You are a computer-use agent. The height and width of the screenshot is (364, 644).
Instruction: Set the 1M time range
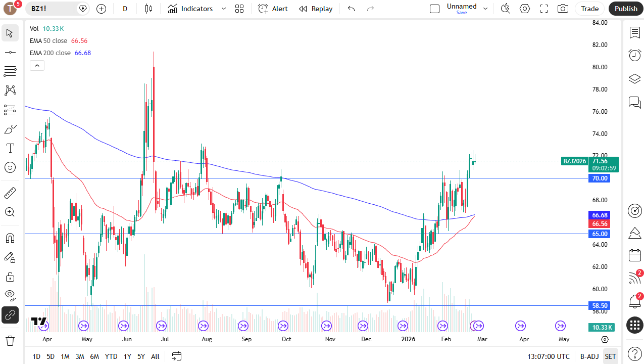(x=65, y=356)
